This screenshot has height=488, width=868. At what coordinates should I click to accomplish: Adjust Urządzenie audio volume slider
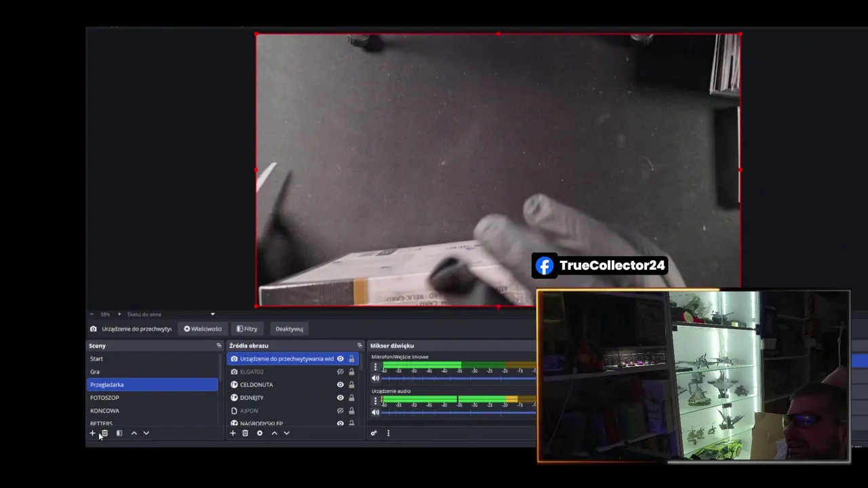click(459, 412)
